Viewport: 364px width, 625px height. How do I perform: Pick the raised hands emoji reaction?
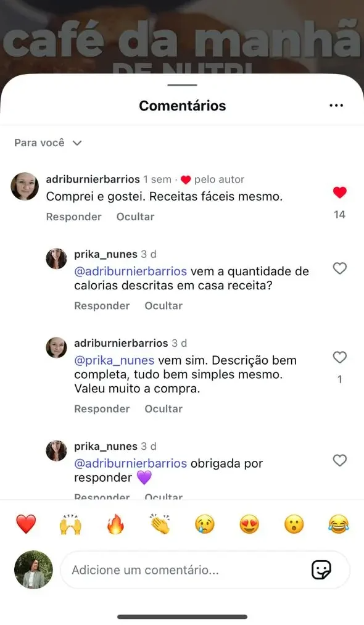click(x=70, y=524)
